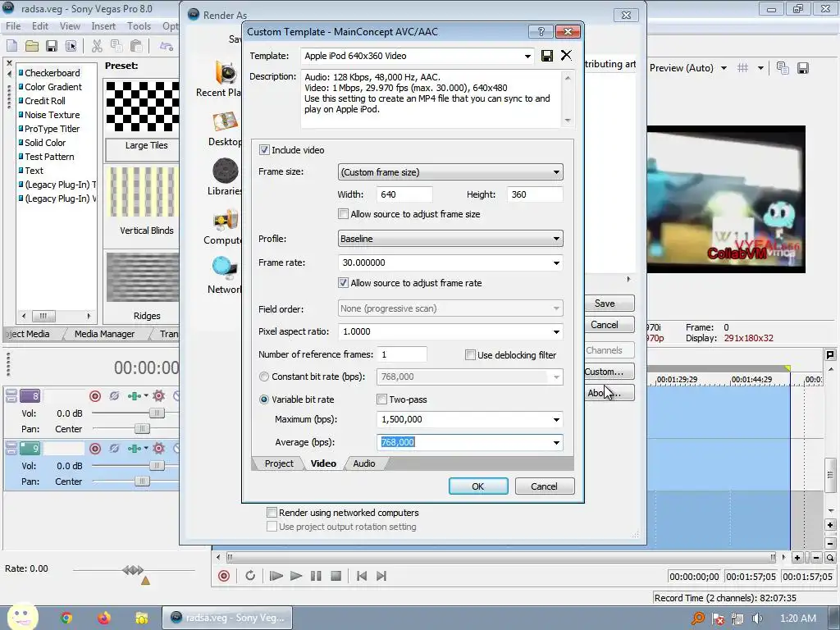
Task: Arm track 9 for record
Action: 95,449
